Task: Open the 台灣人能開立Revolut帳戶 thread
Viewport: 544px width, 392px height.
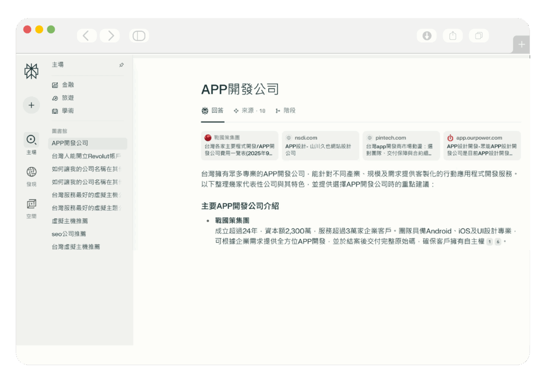Action: tap(88, 156)
